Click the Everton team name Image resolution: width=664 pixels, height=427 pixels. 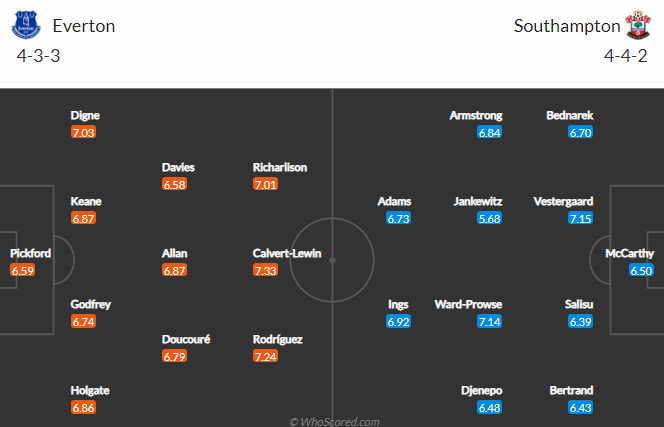(x=84, y=26)
